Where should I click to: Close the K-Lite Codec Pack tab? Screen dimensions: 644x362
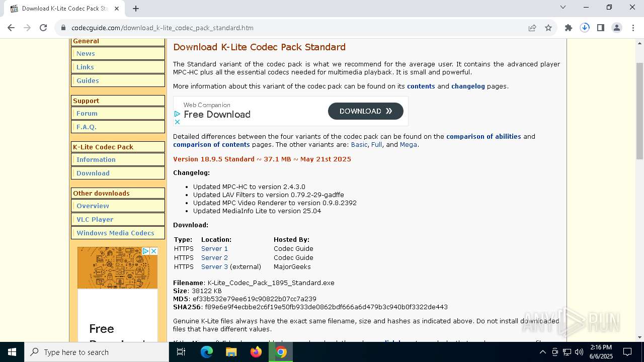[x=117, y=8]
